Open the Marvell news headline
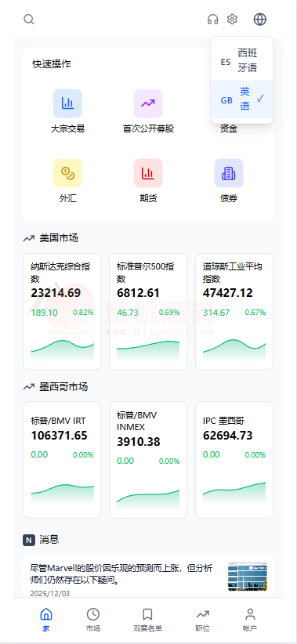The height and width of the screenshot is (644, 297). [x=121, y=574]
